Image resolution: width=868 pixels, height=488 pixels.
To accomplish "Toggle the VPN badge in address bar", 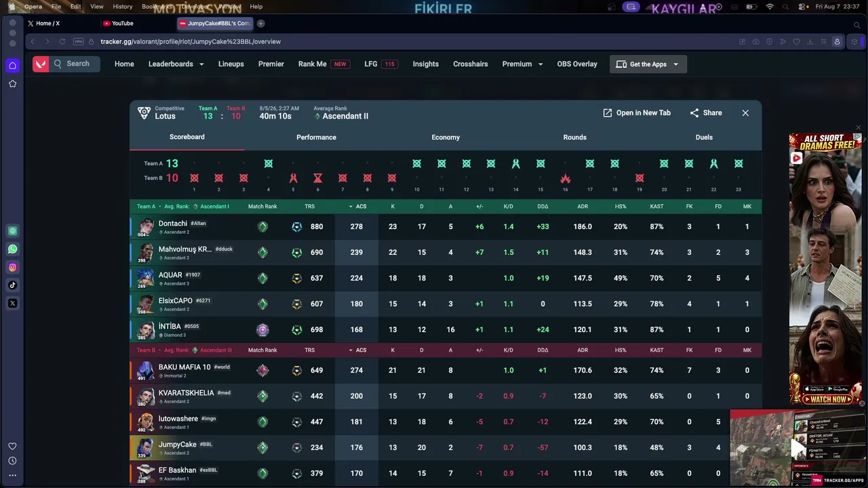I will pos(78,41).
